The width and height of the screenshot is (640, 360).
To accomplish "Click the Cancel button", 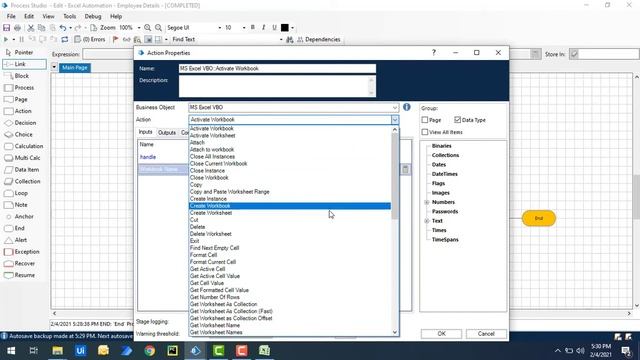I will coord(486,334).
